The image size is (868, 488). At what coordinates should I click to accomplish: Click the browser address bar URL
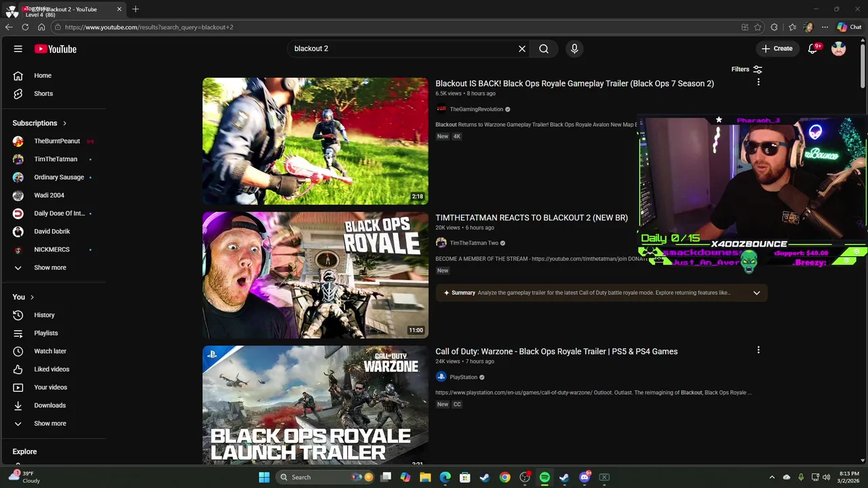tap(149, 27)
